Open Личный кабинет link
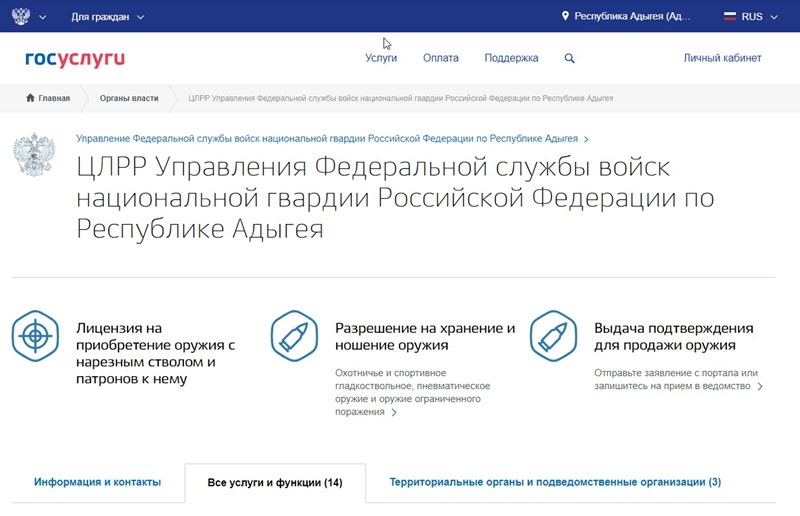 click(x=722, y=58)
